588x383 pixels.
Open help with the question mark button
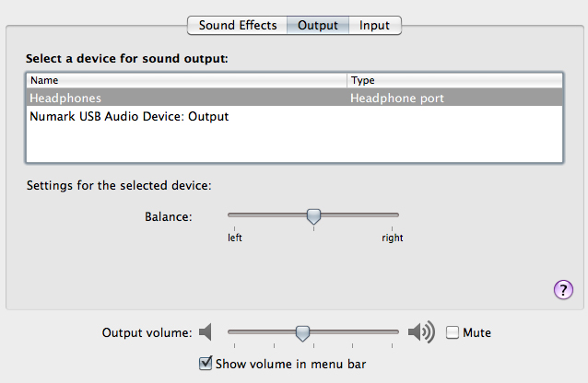tap(563, 291)
